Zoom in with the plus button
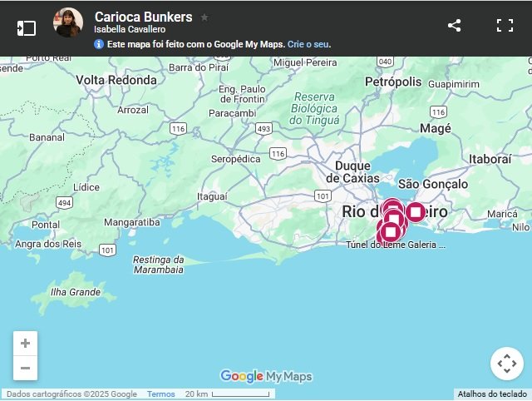This screenshot has width=532, height=401. 26,344
